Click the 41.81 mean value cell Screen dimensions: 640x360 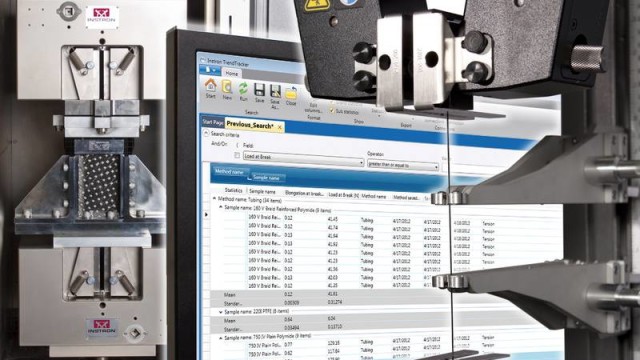click(333, 294)
